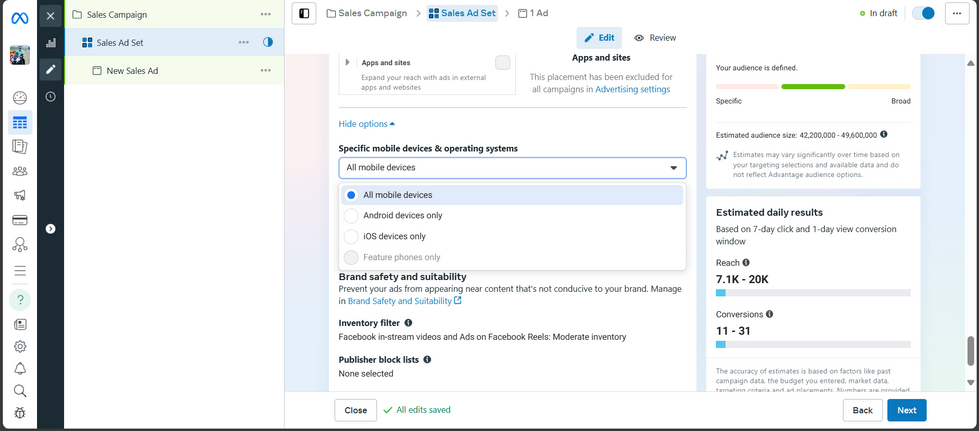Open Sales Campaign more options dots
The image size is (979, 431).
[266, 14]
